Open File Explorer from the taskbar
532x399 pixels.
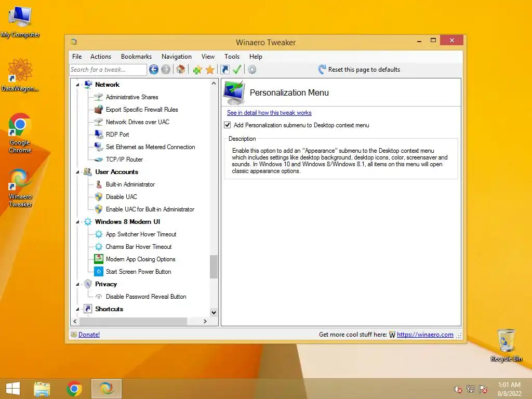(42, 389)
